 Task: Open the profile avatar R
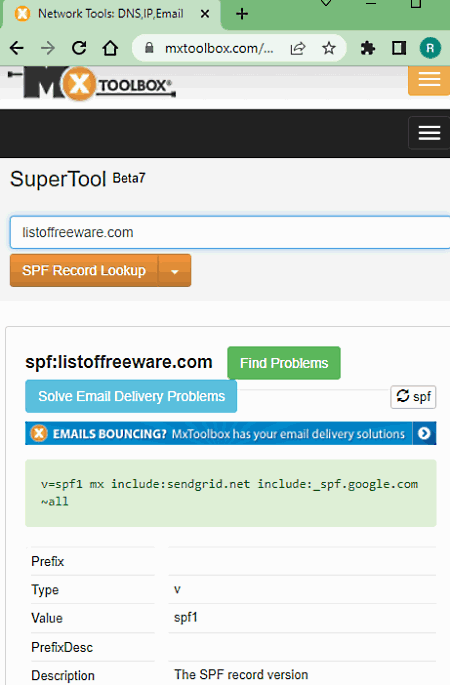pyautogui.click(x=430, y=48)
